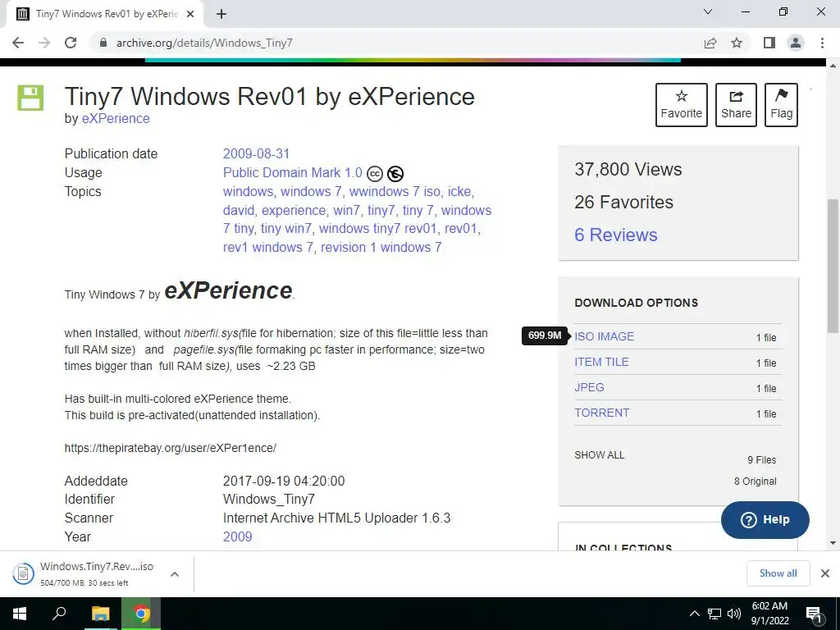Go back to the previous page
This screenshot has width=840, height=630.
click(x=18, y=43)
